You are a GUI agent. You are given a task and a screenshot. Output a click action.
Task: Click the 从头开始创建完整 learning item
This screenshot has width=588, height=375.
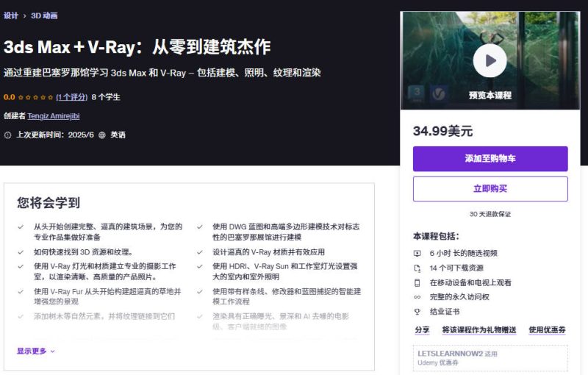[x=108, y=232]
